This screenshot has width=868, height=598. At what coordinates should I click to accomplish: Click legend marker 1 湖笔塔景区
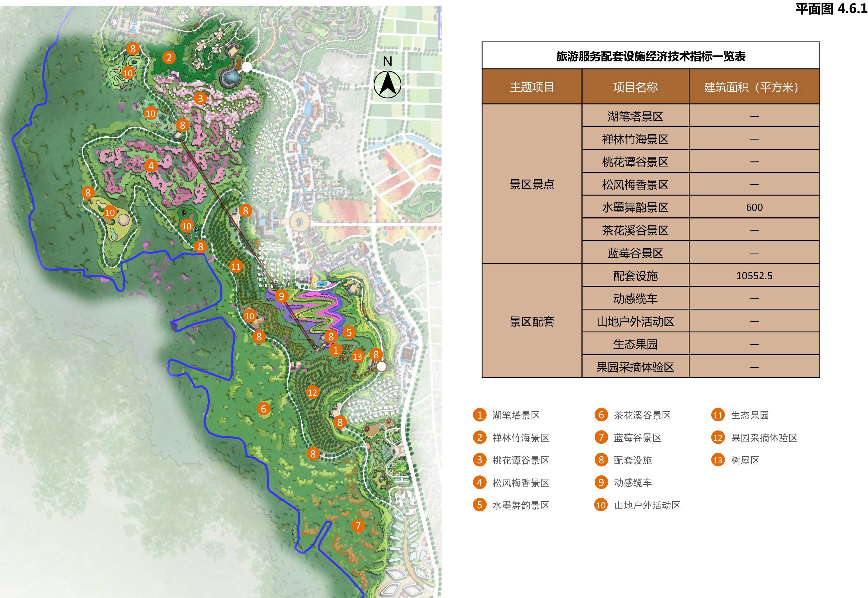[x=479, y=415]
